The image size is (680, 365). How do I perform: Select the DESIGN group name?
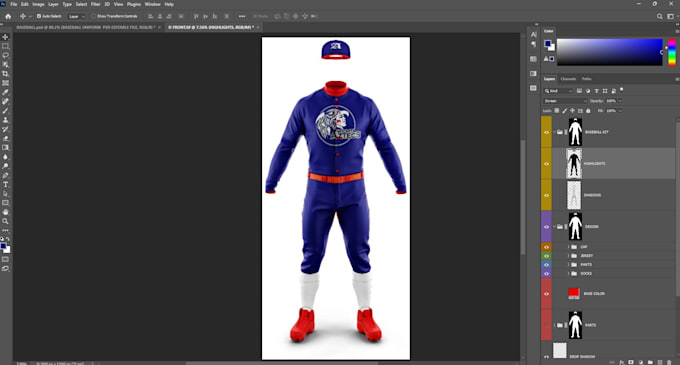[x=592, y=227]
